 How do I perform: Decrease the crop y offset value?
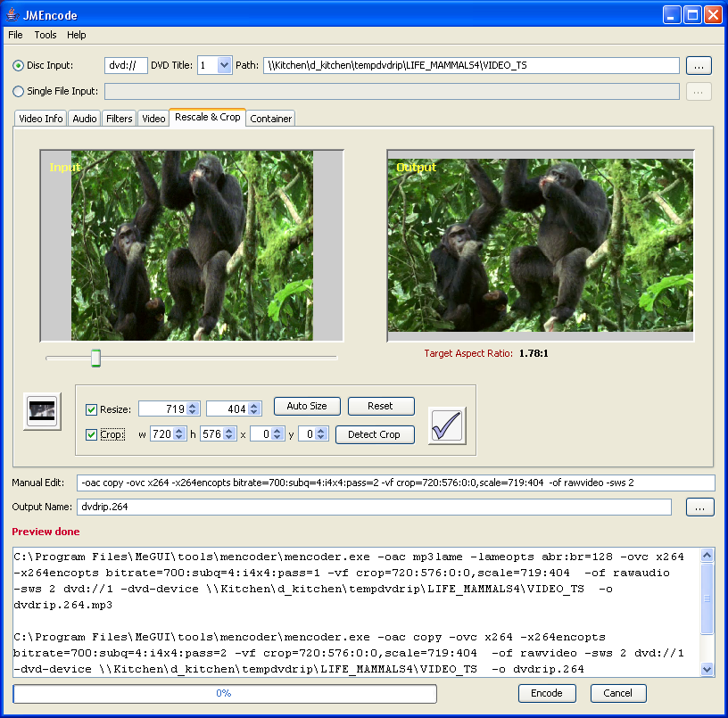point(321,437)
